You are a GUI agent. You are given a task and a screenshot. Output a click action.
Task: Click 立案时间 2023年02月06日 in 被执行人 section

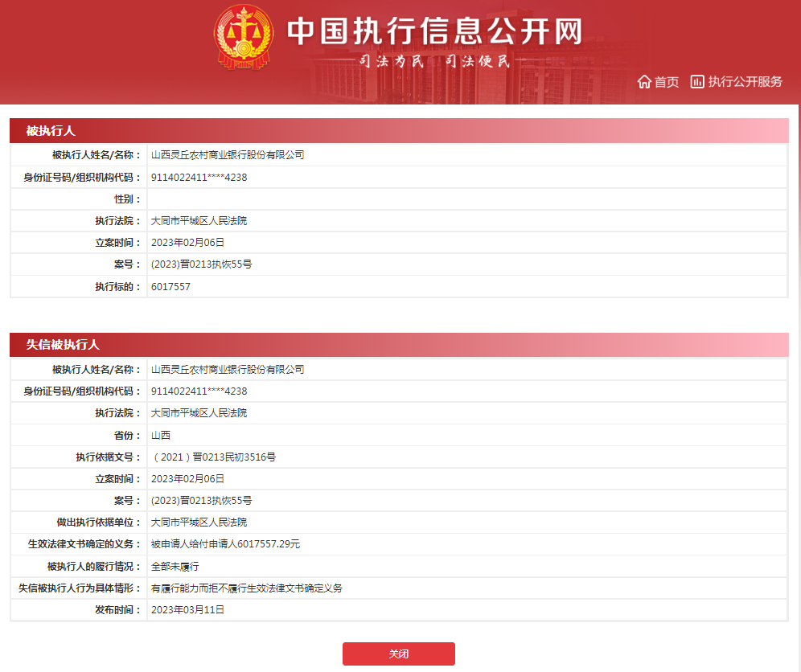pyautogui.click(x=187, y=243)
